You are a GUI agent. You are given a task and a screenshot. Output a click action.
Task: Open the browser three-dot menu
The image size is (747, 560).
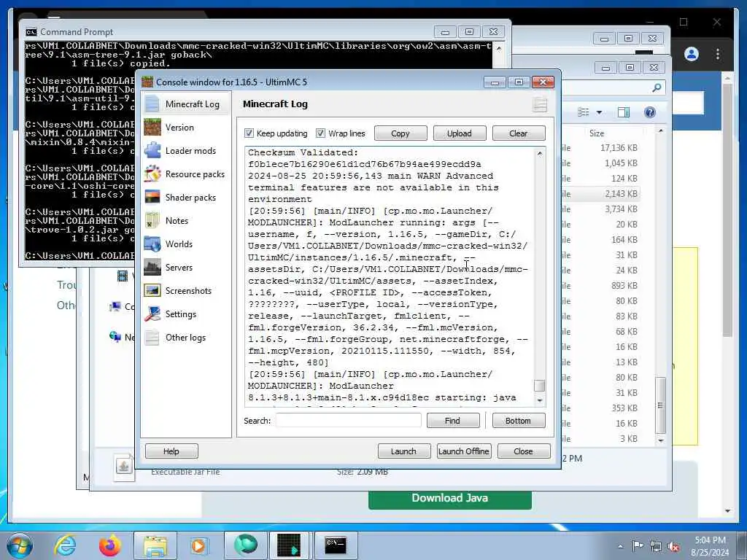click(x=718, y=54)
